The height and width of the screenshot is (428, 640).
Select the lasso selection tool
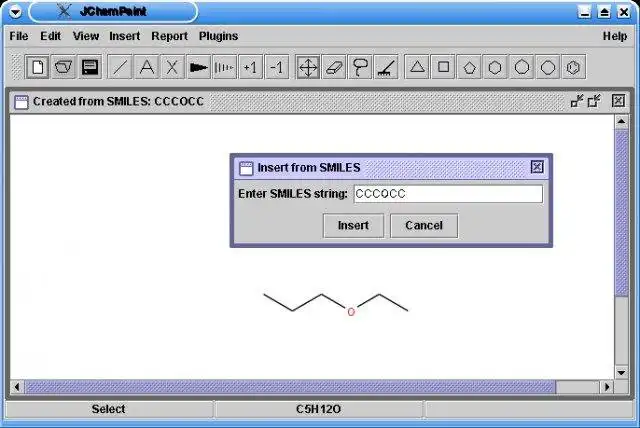[x=360, y=67]
